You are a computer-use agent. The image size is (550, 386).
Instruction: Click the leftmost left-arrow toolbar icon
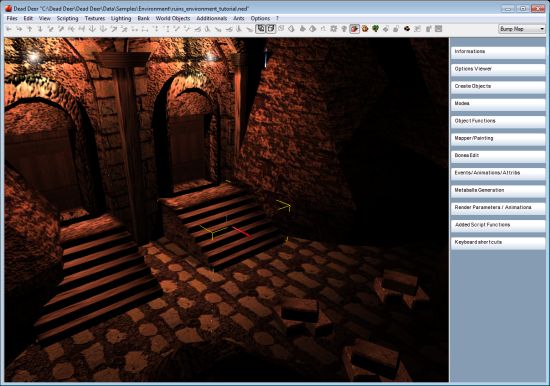tap(9, 29)
